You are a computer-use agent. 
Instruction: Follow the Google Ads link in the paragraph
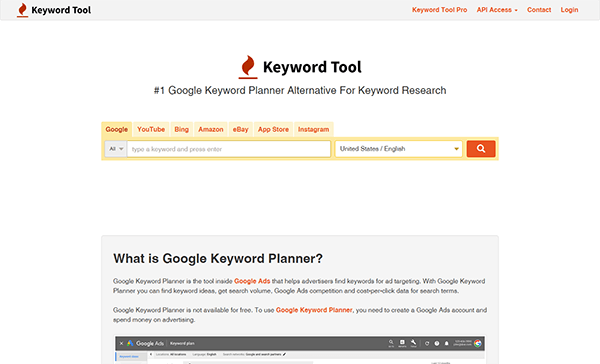(x=252, y=281)
